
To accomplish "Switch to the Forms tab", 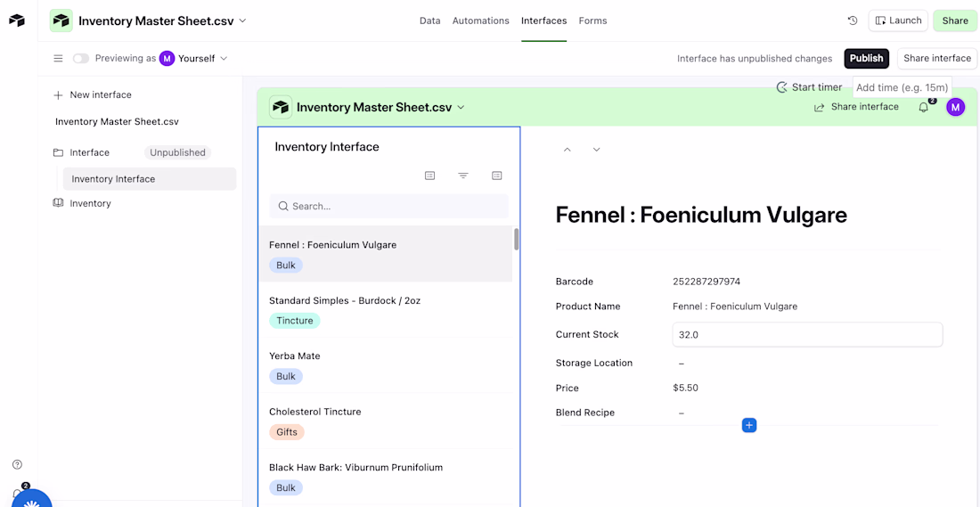I will [592, 20].
